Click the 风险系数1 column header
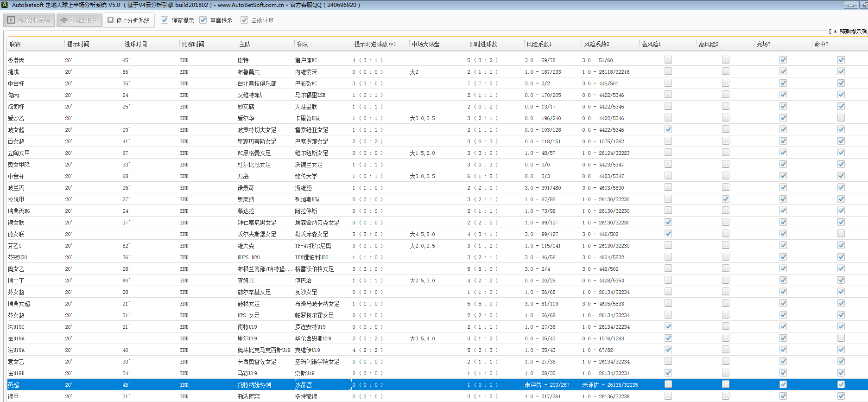 coord(539,44)
